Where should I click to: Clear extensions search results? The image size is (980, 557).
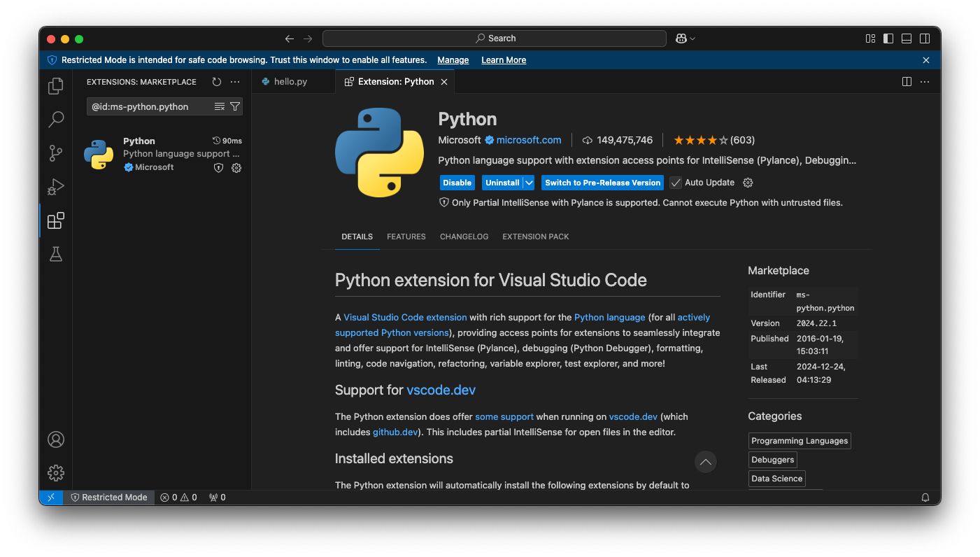pyautogui.click(x=220, y=106)
